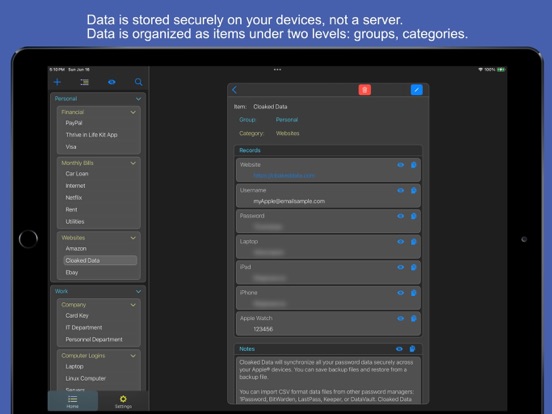Viewport: 552px width, 414px height.
Task: Collapse the Websites category
Action: (x=133, y=238)
